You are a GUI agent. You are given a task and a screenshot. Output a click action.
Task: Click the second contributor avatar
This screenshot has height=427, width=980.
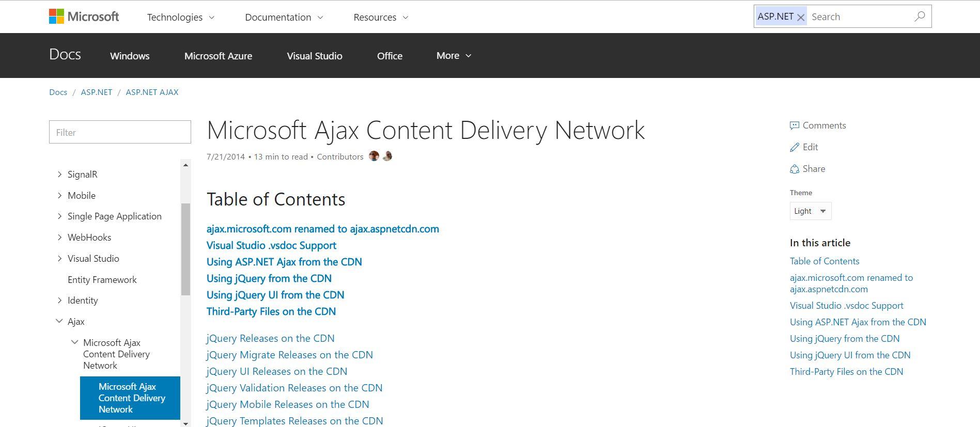pos(387,156)
